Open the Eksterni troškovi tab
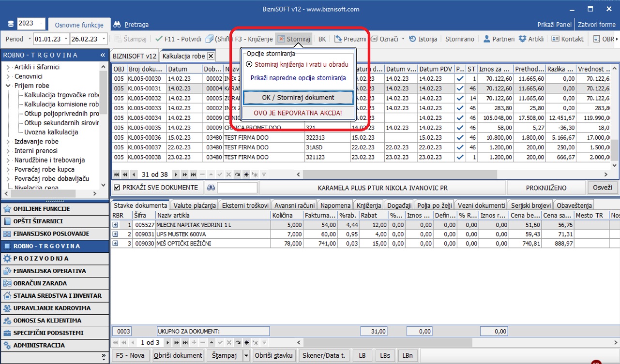This screenshot has width=620, height=364. click(245, 205)
